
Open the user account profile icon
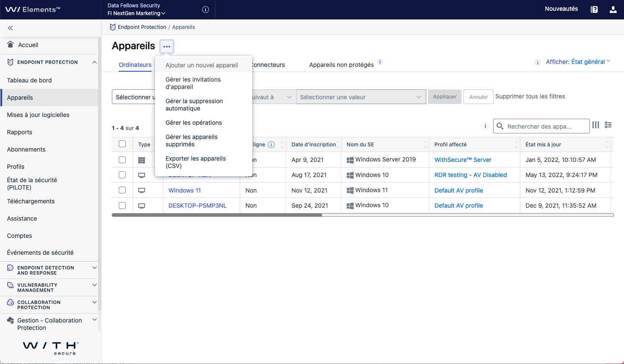613,9
